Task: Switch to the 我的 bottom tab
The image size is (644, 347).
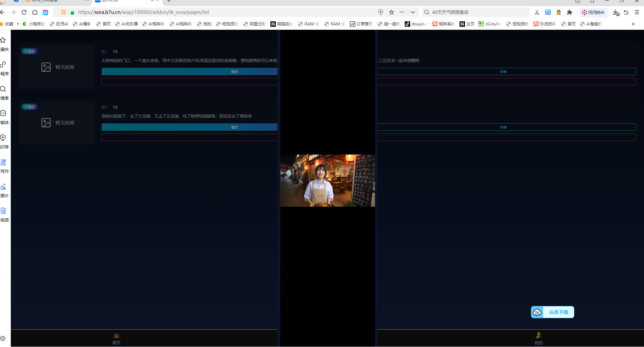Action: coord(538,338)
